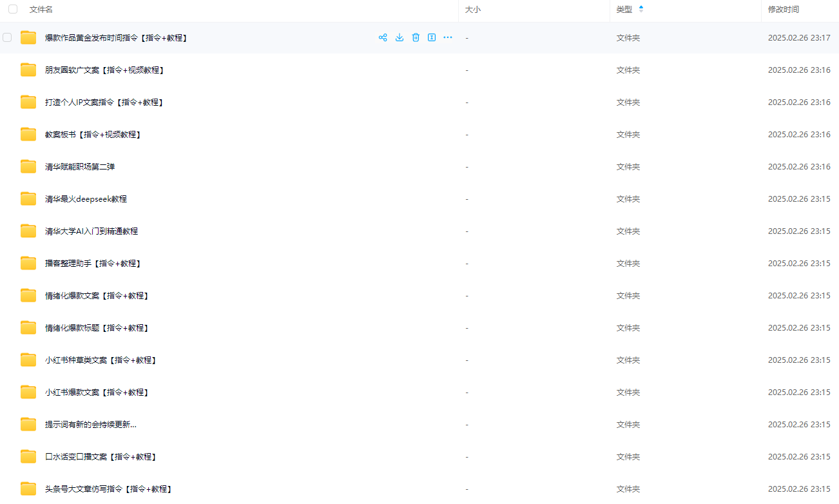
Task: Open the more options ellipsis menu
Action: 448,37
